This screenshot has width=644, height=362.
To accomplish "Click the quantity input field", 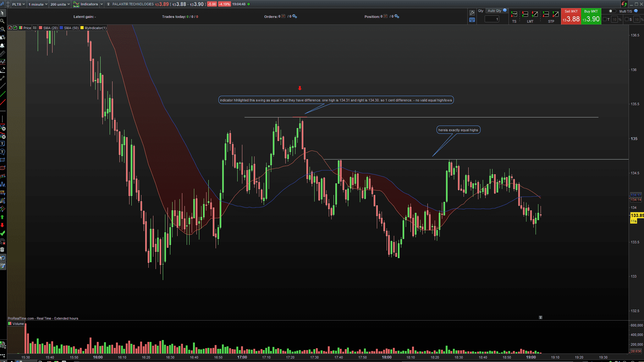I will click(492, 19).
